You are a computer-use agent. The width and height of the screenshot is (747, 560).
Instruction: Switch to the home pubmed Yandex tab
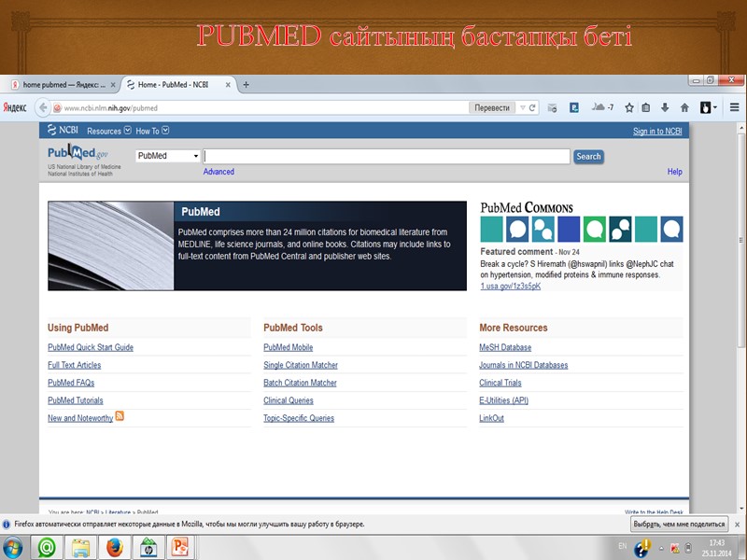pos(63,85)
